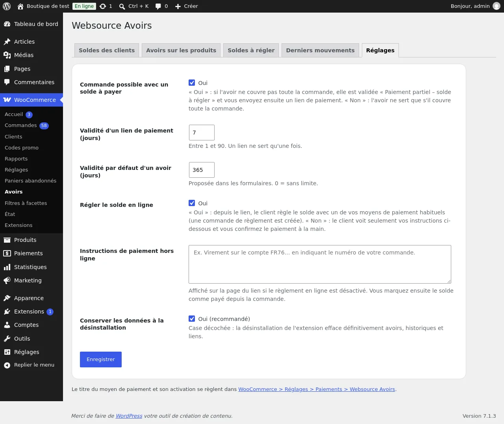Open Paniers abandonnés in WooCommerce submenu
The image size is (504, 424).
coord(31,181)
